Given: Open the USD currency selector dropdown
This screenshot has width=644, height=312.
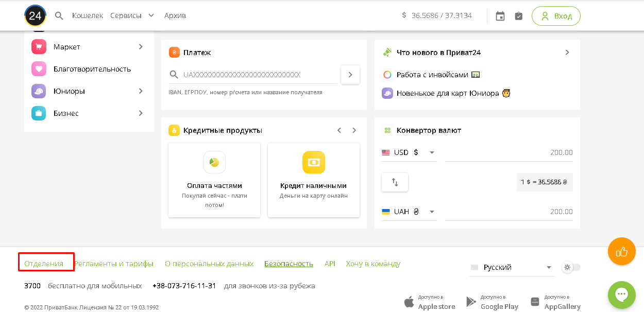Looking at the screenshot, I should point(409,152).
